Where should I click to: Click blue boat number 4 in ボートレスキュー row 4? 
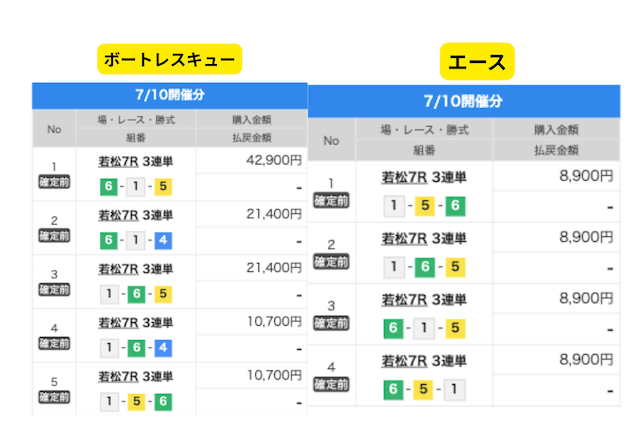coord(163,348)
